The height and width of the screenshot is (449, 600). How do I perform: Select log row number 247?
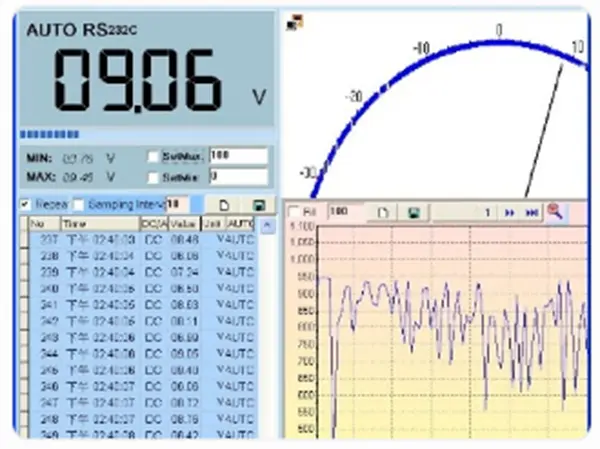click(142, 403)
